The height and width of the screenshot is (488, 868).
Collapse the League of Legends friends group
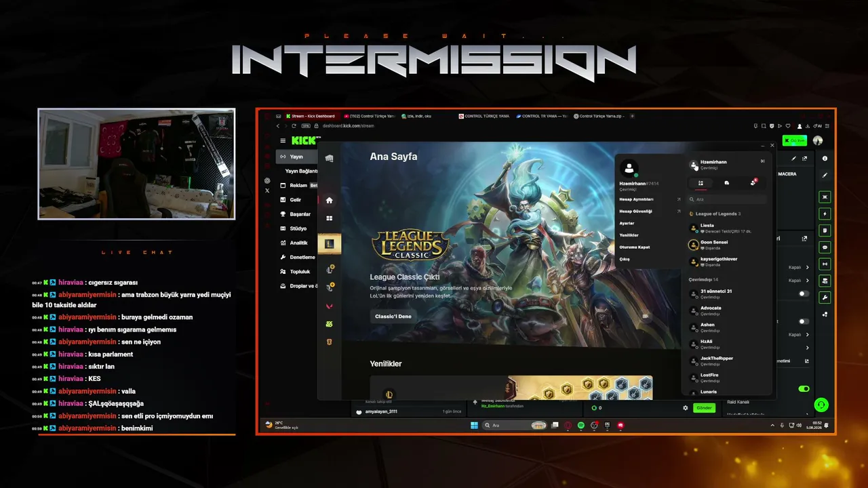pyautogui.click(x=715, y=214)
